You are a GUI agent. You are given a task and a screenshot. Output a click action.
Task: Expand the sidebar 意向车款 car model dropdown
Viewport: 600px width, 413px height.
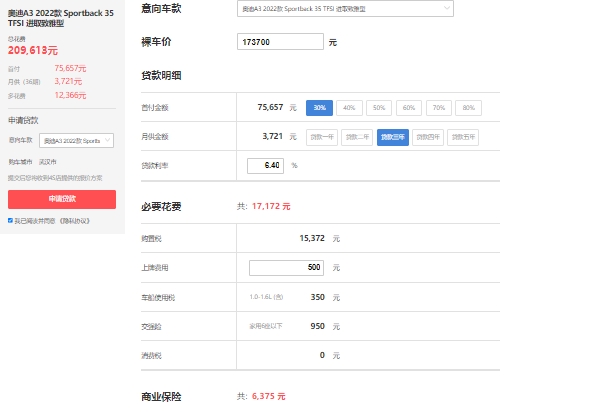coord(77,141)
